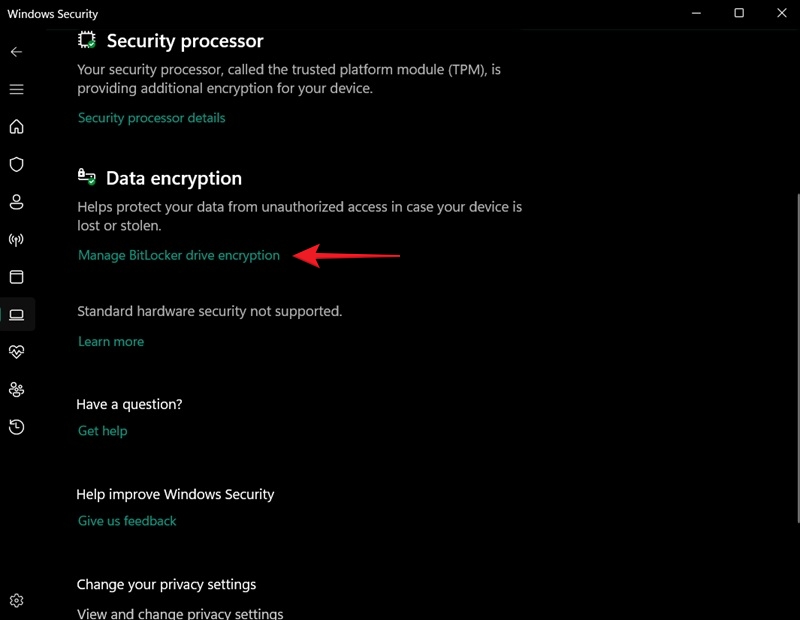Collapse the navigation pane via hamburger menu
The height and width of the screenshot is (620, 800).
click(16, 89)
